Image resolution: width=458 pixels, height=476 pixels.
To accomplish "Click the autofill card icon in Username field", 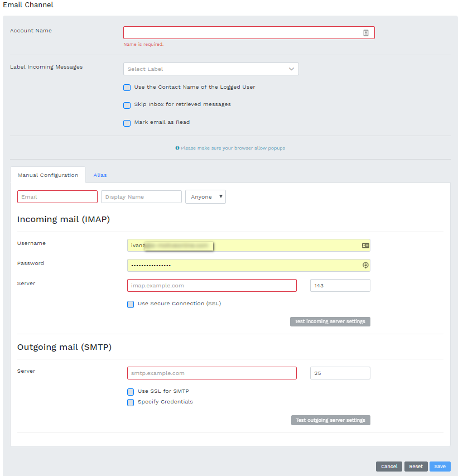I will point(365,245).
